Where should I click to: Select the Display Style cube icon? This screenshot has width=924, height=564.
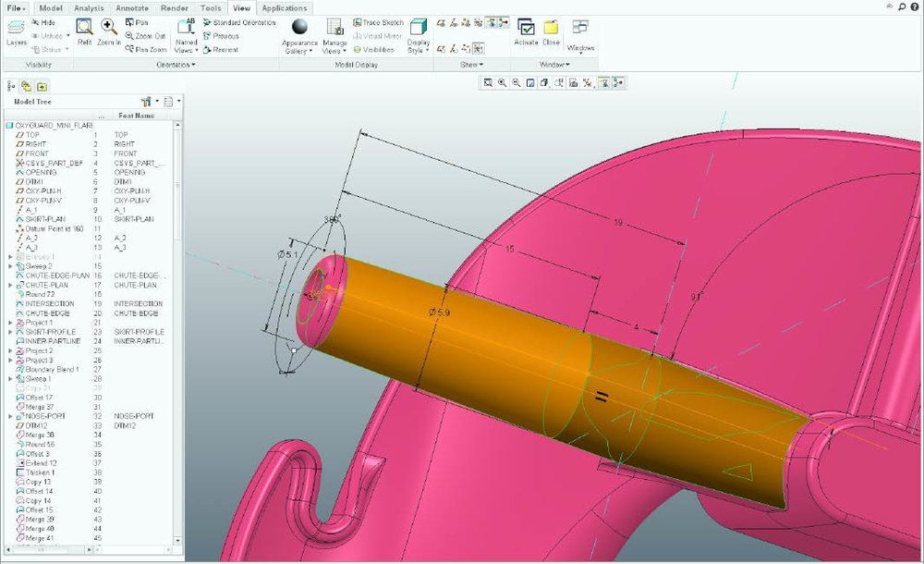coord(419,31)
